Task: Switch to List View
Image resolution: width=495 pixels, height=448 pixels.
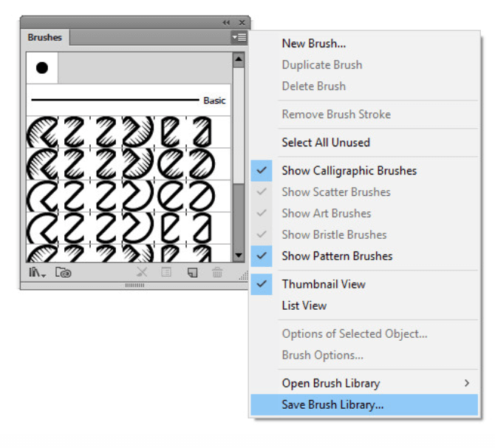Action: [x=364, y=305]
